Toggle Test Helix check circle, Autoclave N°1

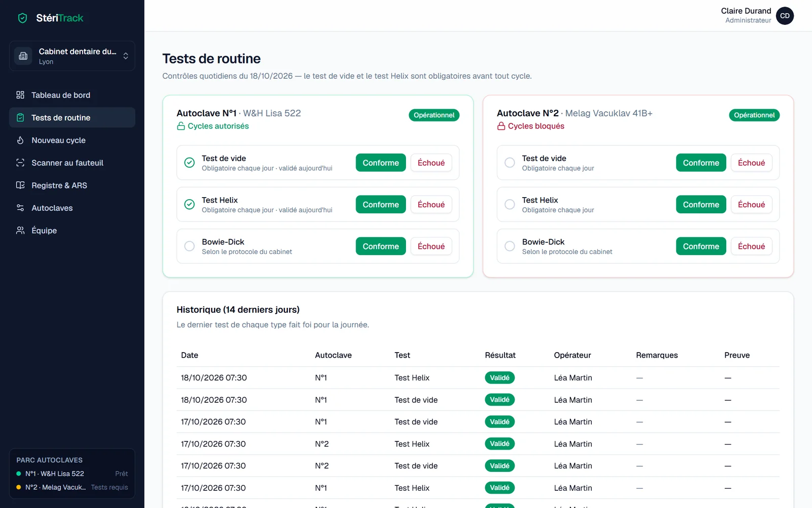189,204
